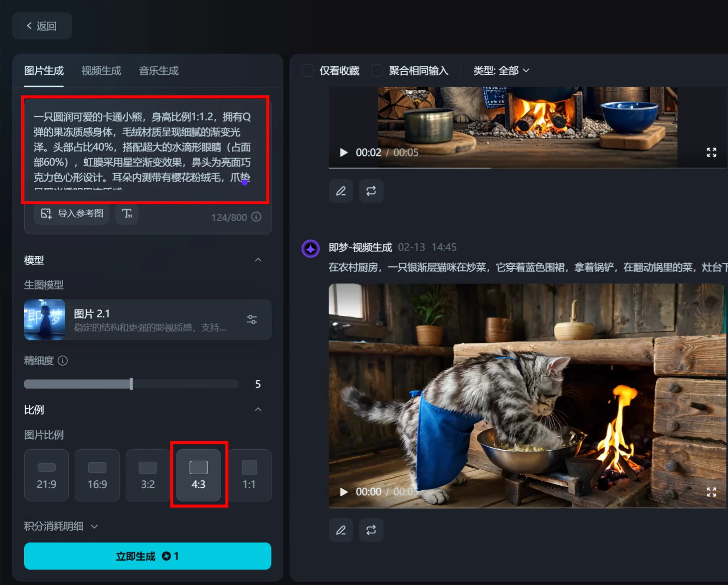Play the cat cooking video
Screen dimensions: 728x585
(x=344, y=492)
